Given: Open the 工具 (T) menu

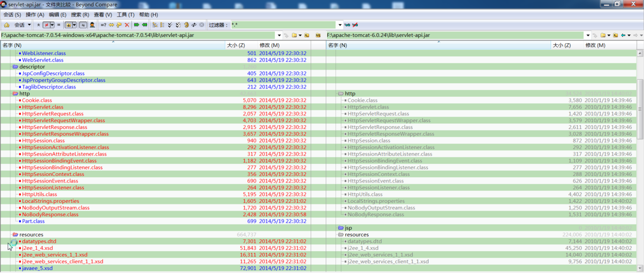Looking at the screenshot, I should (x=126, y=15).
